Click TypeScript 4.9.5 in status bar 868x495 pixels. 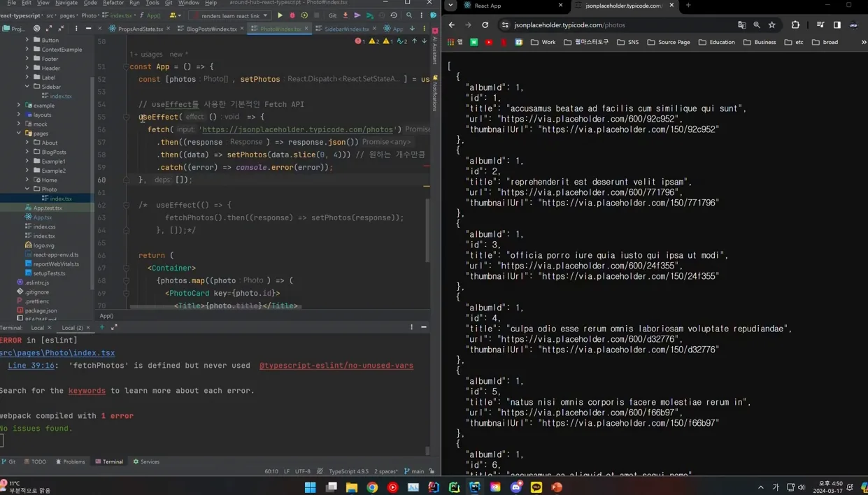348,471
